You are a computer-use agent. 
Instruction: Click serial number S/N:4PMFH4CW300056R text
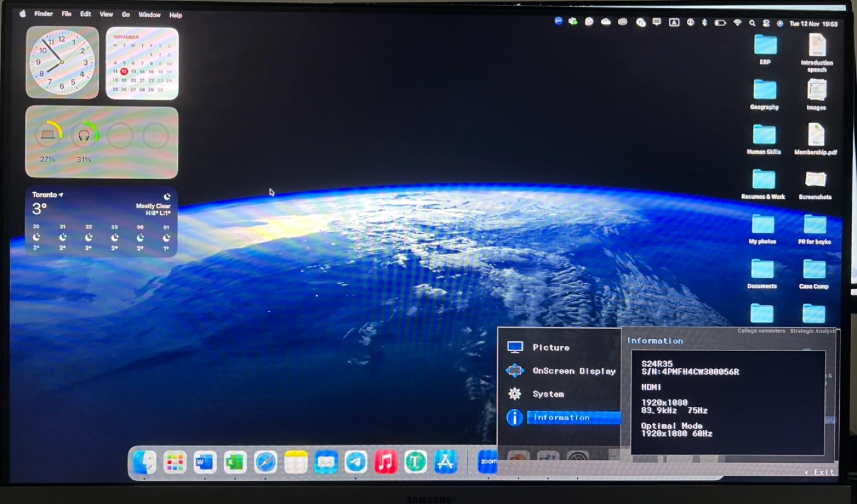click(x=690, y=372)
